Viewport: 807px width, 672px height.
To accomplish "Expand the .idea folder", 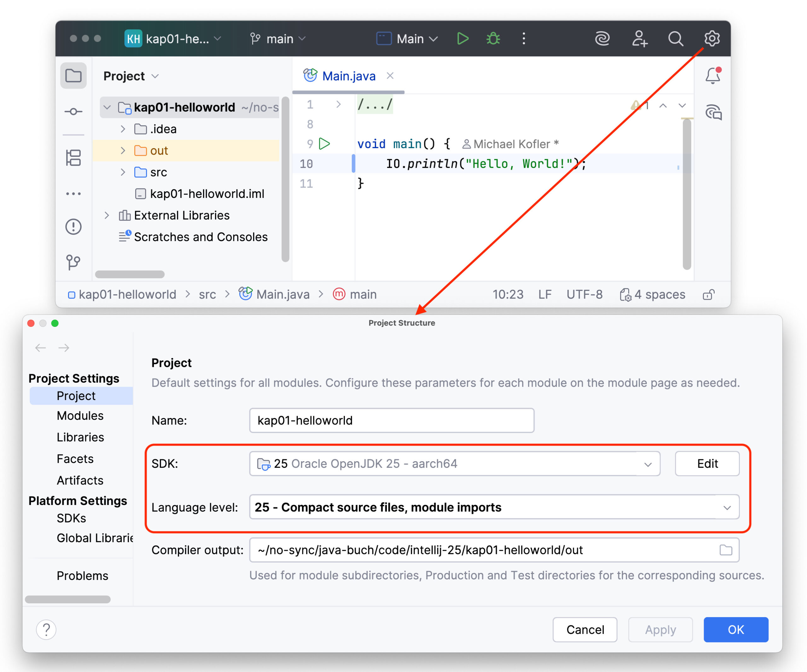I will tap(123, 129).
